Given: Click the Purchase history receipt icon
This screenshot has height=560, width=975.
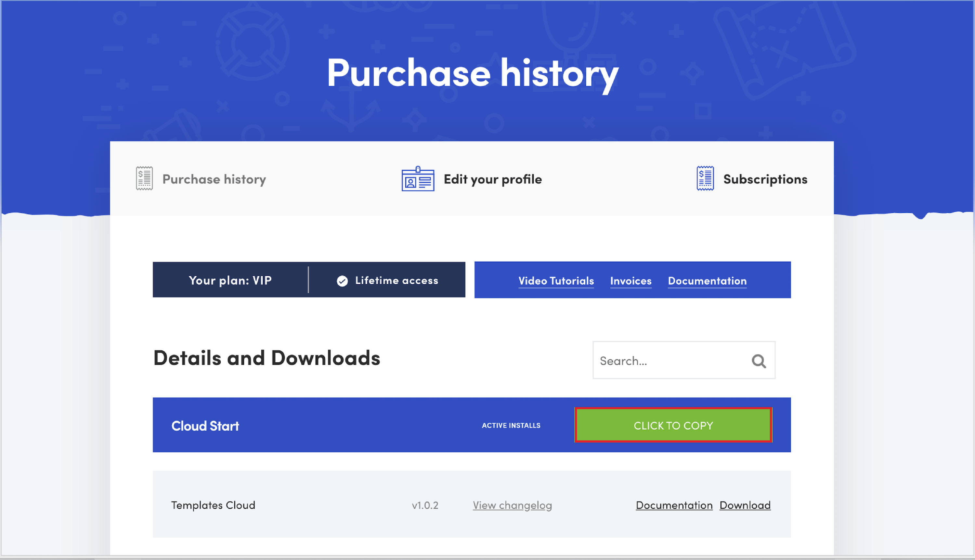Looking at the screenshot, I should tap(144, 178).
